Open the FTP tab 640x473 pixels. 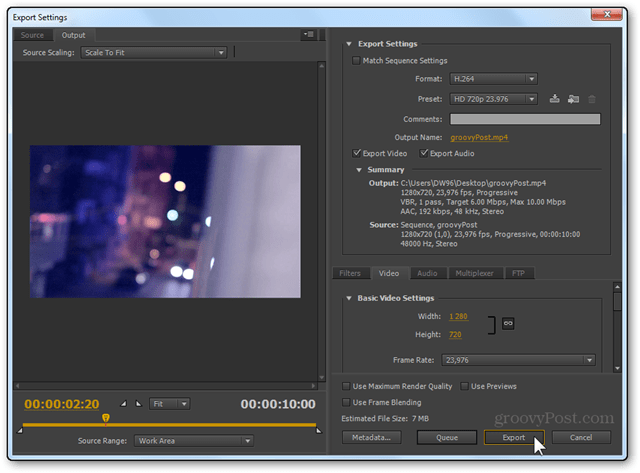518,273
